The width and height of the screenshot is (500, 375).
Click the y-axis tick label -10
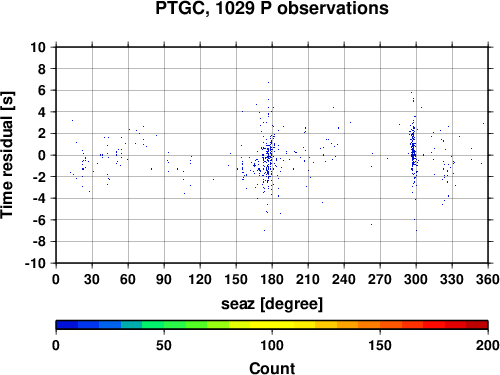tap(35, 263)
